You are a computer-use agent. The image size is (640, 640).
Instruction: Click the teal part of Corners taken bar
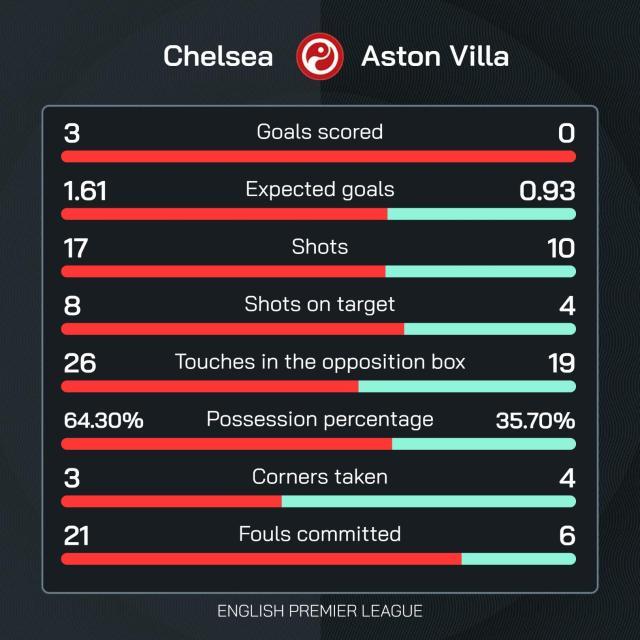[x=428, y=502]
